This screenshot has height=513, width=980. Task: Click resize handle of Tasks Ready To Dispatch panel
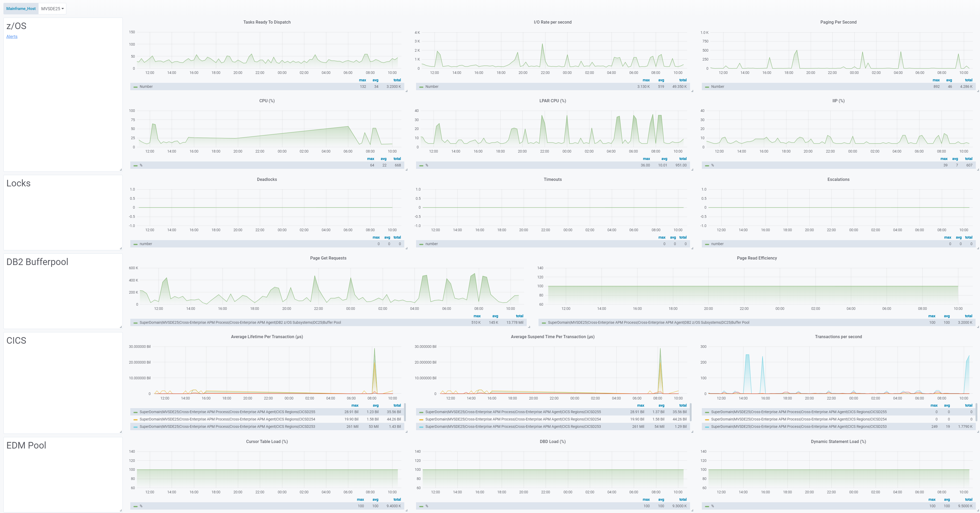click(406, 91)
